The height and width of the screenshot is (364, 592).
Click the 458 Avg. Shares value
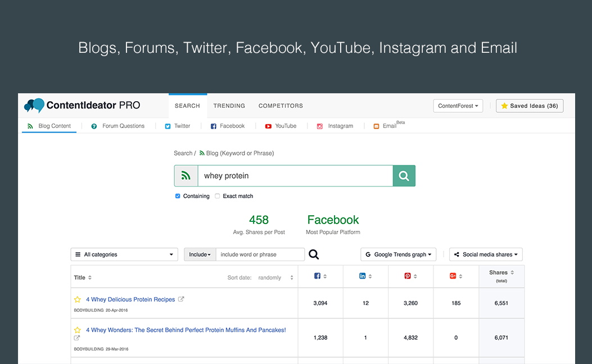[259, 220]
